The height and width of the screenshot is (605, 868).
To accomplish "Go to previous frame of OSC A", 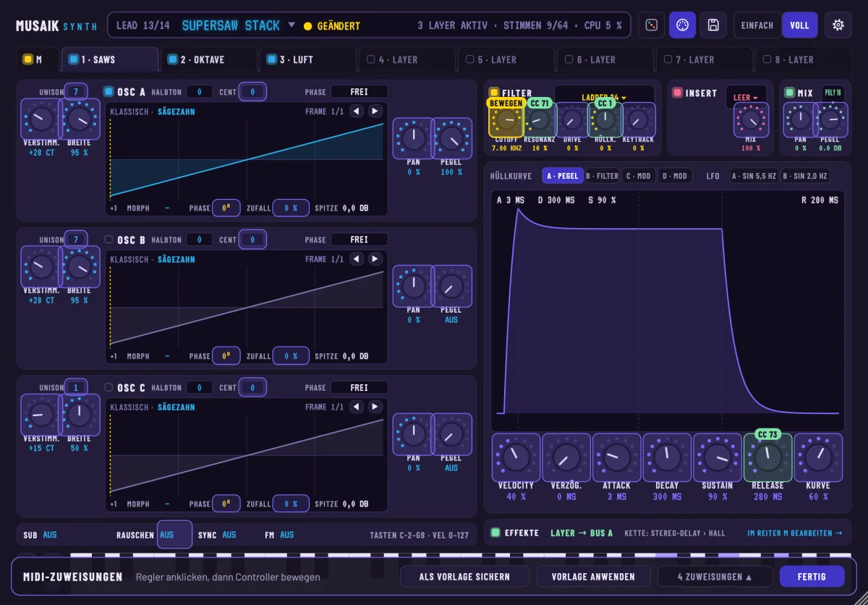I will point(356,111).
